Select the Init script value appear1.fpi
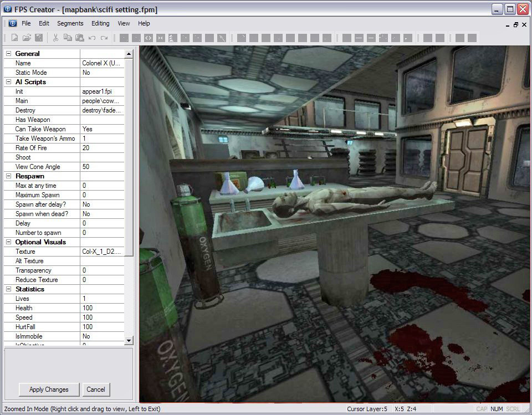The width and height of the screenshot is (532, 415). [x=102, y=91]
